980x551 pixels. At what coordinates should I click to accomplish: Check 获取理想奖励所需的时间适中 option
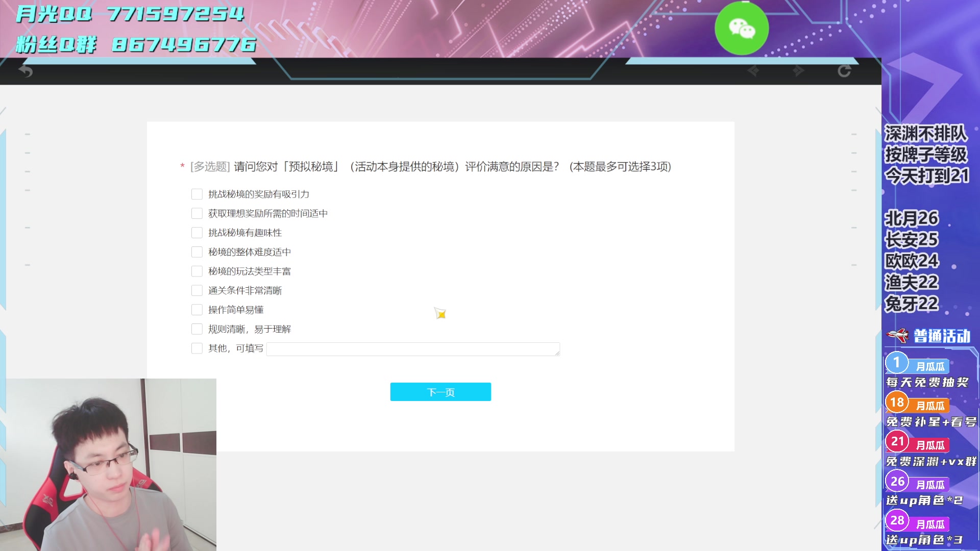point(197,213)
